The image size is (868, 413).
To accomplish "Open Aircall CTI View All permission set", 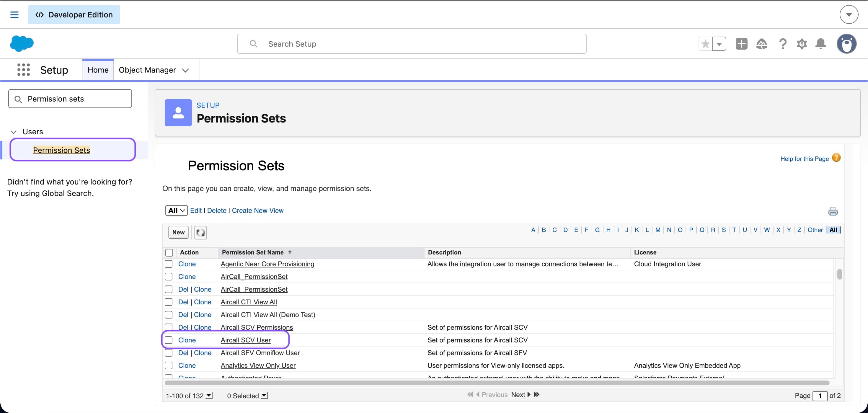I will [x=249, y=302].
